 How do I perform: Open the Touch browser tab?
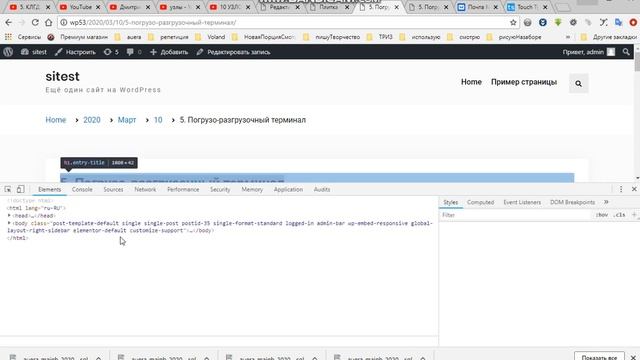pos(527,7)
